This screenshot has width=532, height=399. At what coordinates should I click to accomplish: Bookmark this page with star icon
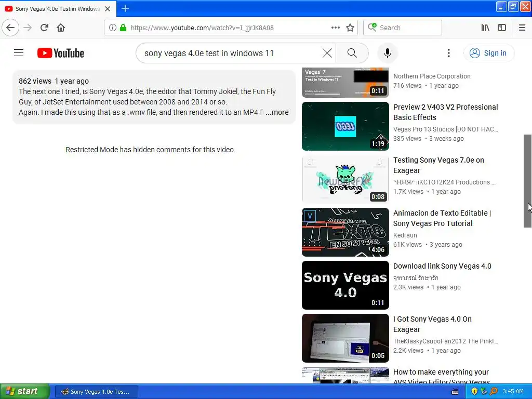pyautogui.click(x=350, y=28)
